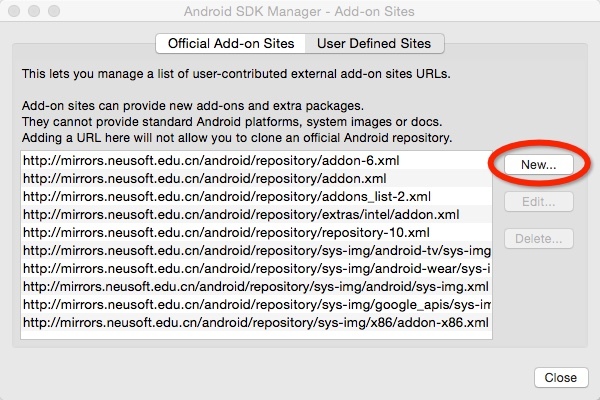Switch to the Official Add-on Sites tab

[x=230, y=43]
